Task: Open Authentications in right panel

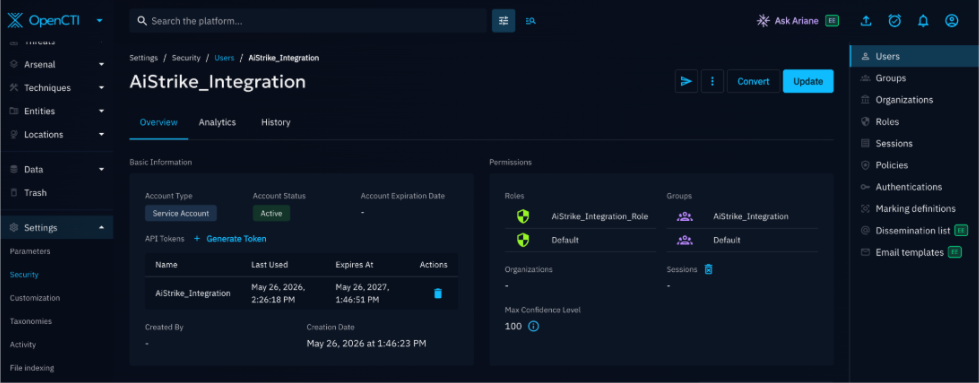Action: click(x=914, y=187)
